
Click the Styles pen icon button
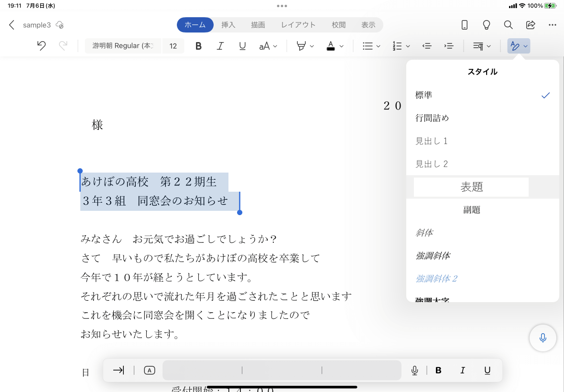(515, 46)
